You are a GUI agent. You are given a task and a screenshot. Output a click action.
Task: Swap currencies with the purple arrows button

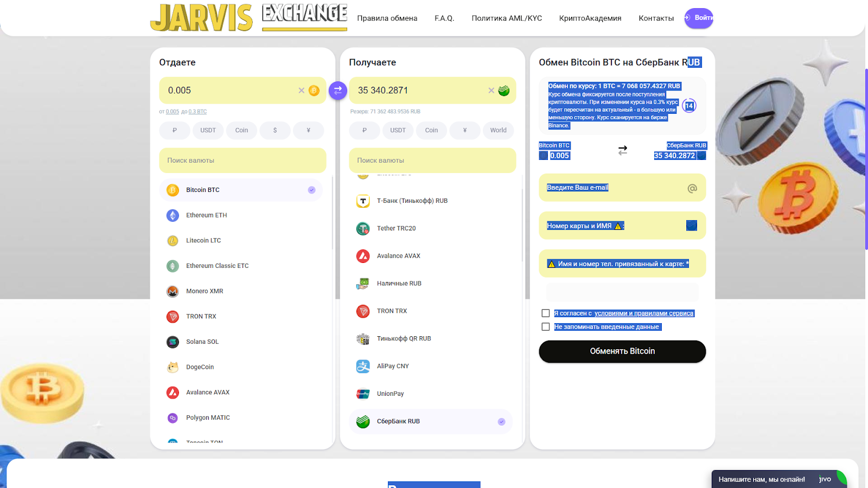pyautogui.click(x=338, y=91)
